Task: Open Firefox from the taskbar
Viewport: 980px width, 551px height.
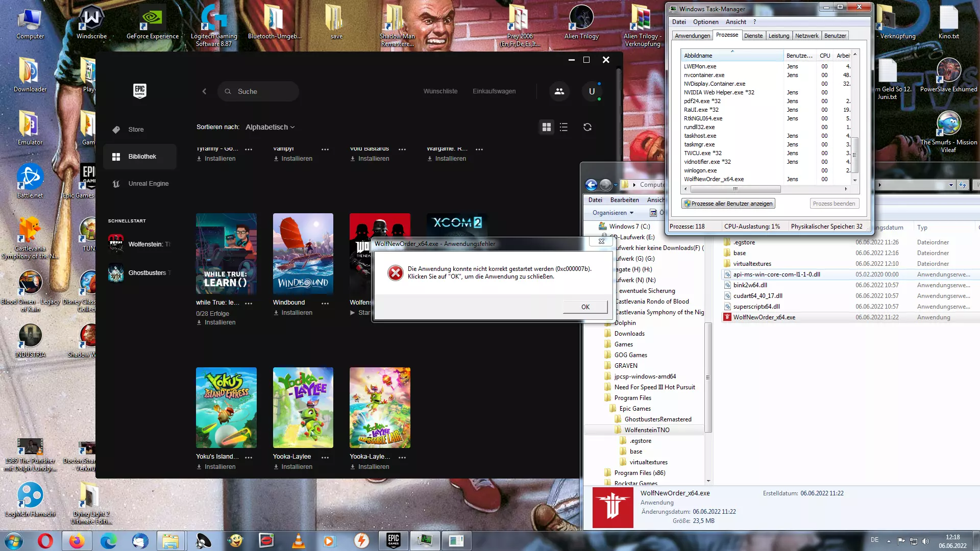Action: pos(77,540)
